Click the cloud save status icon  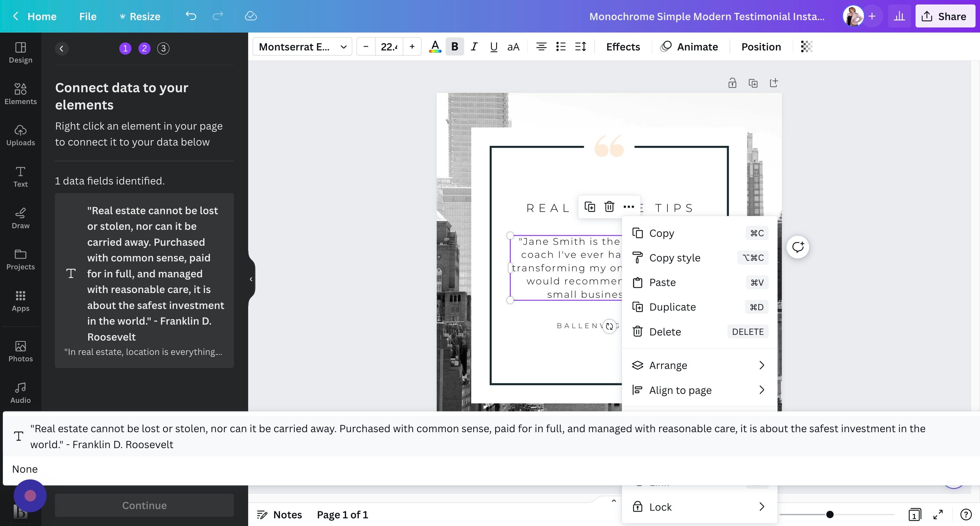tap(251, 16)
